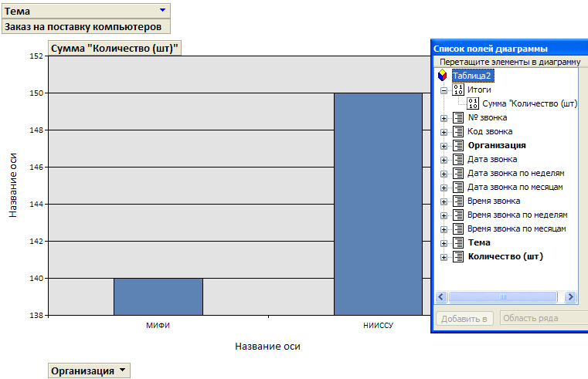Screen dimensions: 588x379
Task: Expand the Дата звонка field
Action: 444,160
